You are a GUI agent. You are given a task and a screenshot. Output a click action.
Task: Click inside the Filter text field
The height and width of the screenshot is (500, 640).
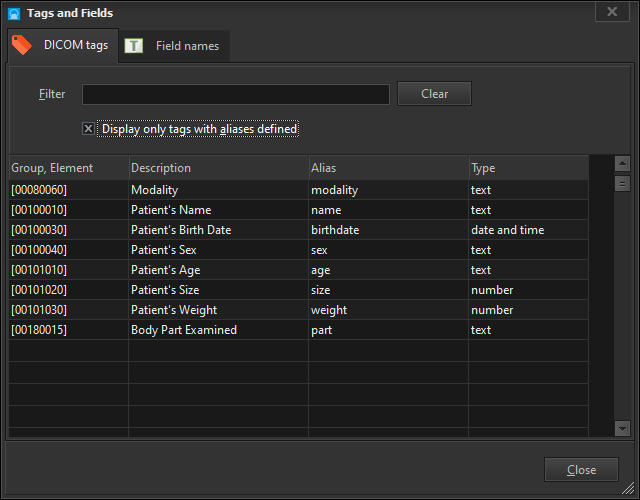(235, 94)
